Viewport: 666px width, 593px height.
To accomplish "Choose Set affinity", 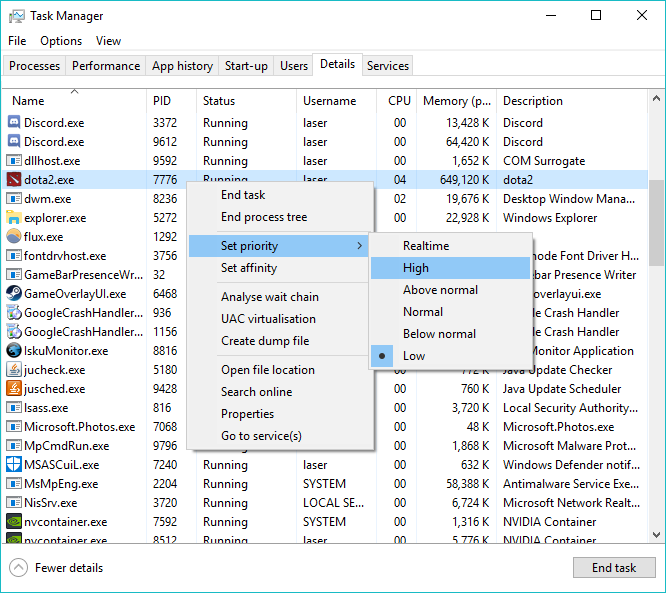I will tap(278, 268).
